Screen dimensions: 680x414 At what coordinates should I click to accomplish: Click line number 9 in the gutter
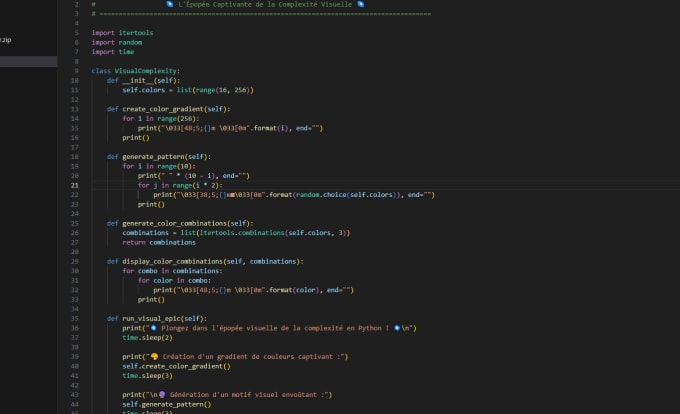(x=76, y=71)
